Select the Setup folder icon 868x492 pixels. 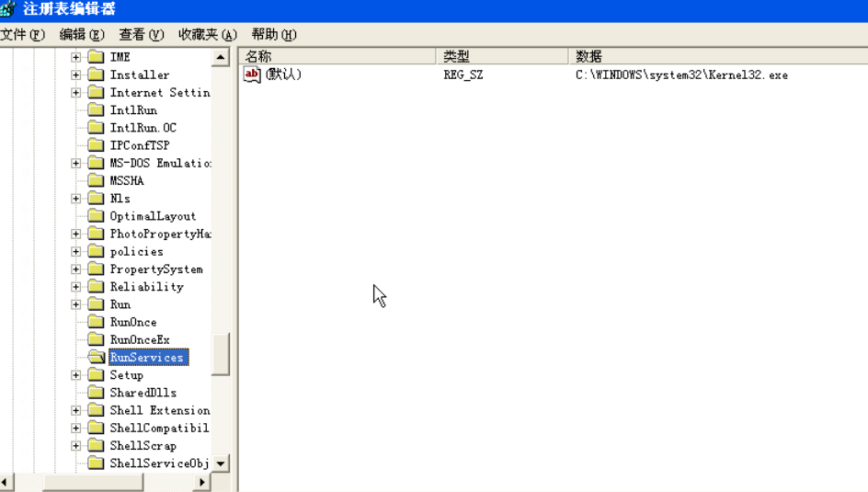click(97, 376)
